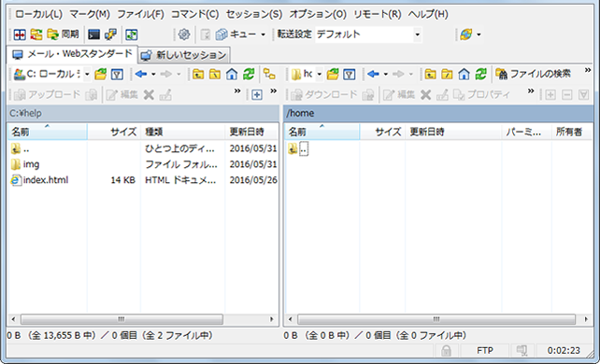The height and width of the screenshot is (364, 600).
Task: Go to home directory in remote panel
Action: point(464,74)
